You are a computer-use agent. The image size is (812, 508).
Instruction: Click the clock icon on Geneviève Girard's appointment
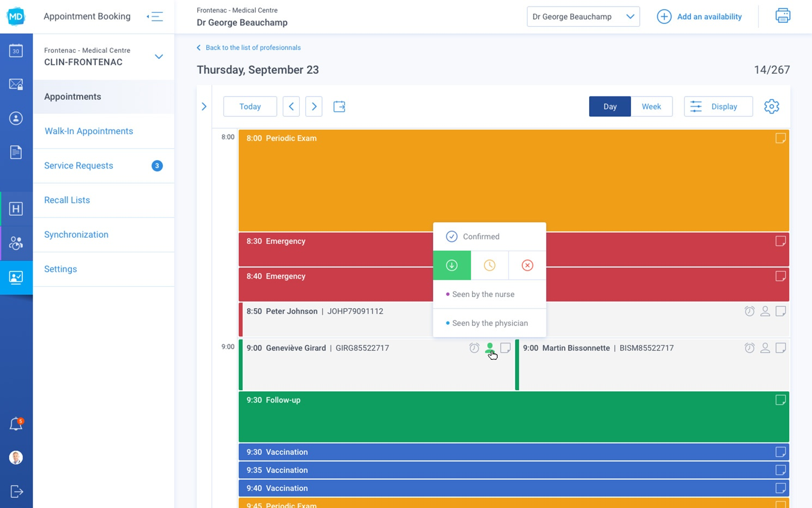pyautogui.click(x=474, y=348)
